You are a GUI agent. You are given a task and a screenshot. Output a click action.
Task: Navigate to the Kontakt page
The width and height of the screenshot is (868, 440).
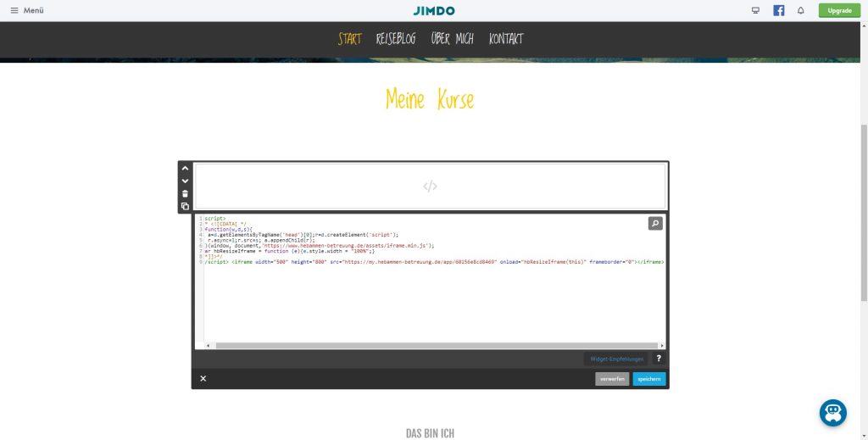[506, 39]
